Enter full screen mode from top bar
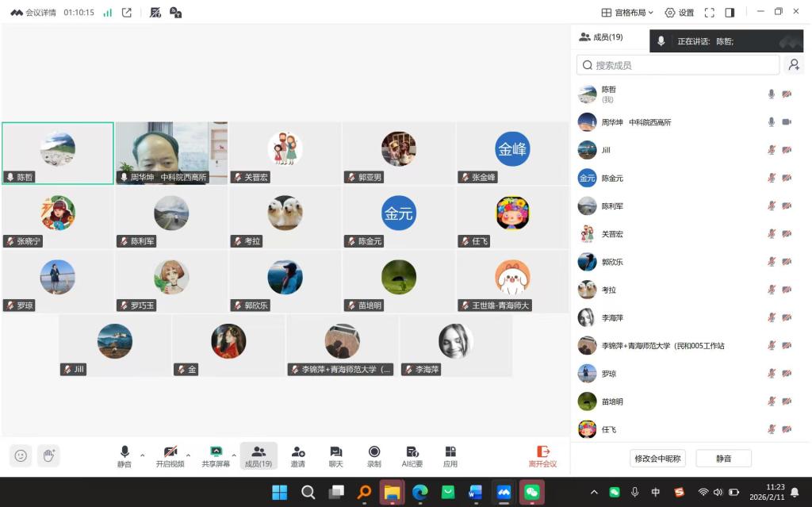 (710, 13)
